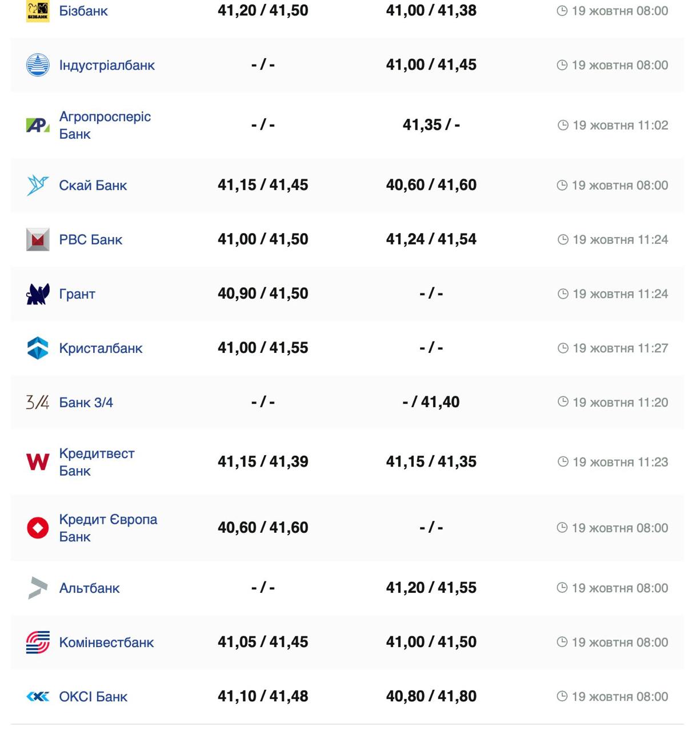The height and width of the screenshot is (731, 700).
Task: Click the Грант bank logo icon
Action: pyautogui.click(x=38, y=294)
